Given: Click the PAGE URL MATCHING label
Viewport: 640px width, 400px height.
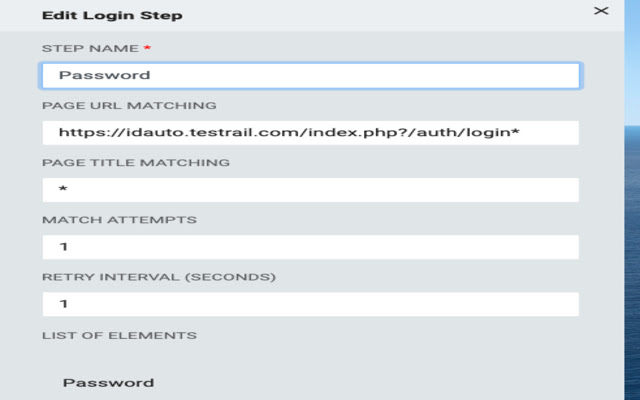Looking at the screenshot, I should click(x=129, y=105).
